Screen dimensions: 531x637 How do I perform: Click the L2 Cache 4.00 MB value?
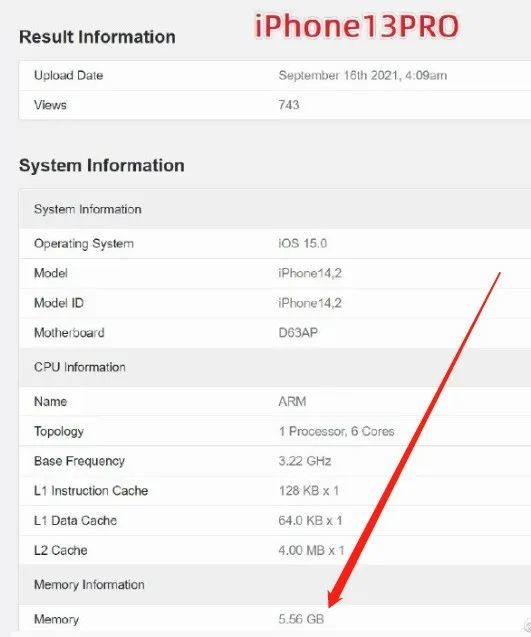pos(312,550)
